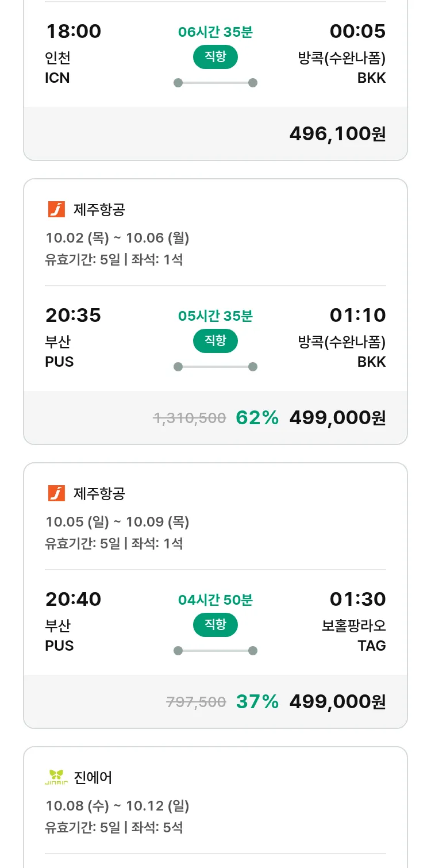Click the Jin Air logo icon
This screenshot has width=431, height=868.
point(56,777)
